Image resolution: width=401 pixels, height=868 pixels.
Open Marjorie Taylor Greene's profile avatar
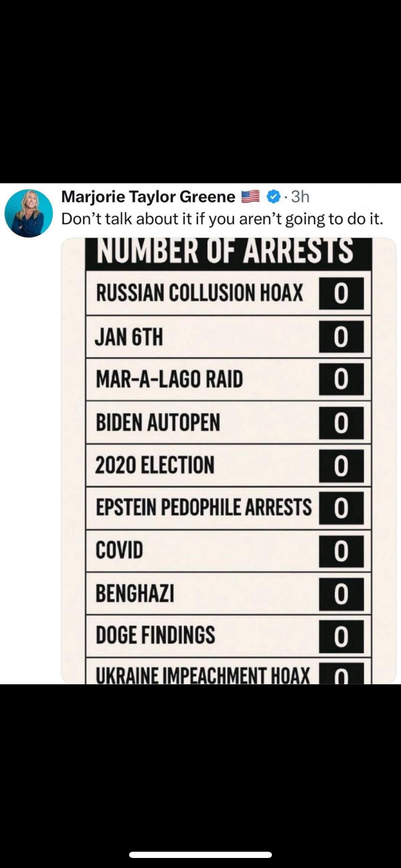pyautogui.click(x=28, y=213)
